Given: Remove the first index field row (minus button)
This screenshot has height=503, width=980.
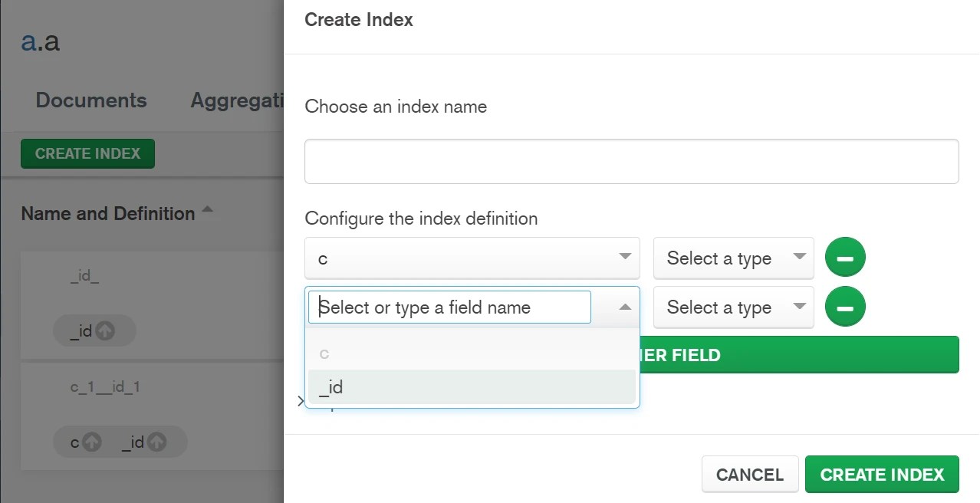Looking at the screenshot, I should click(x=845, y=258).
